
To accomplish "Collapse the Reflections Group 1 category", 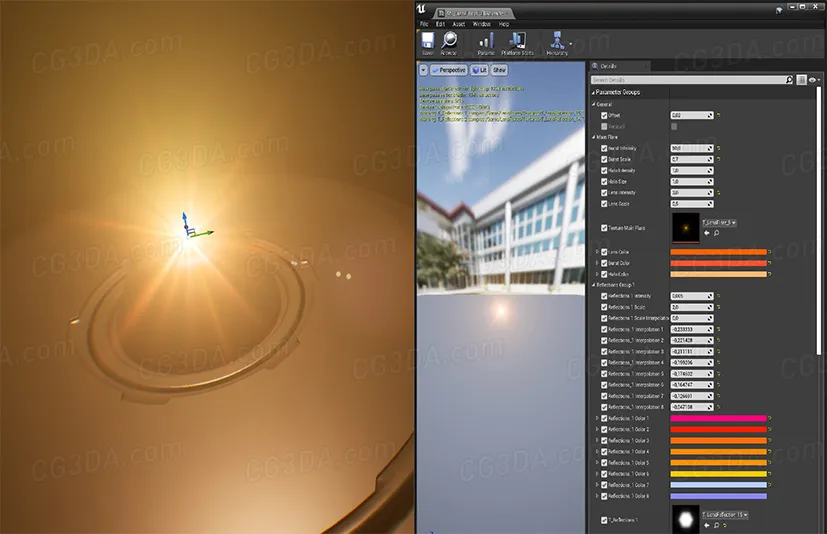I will tap(594, 285).
